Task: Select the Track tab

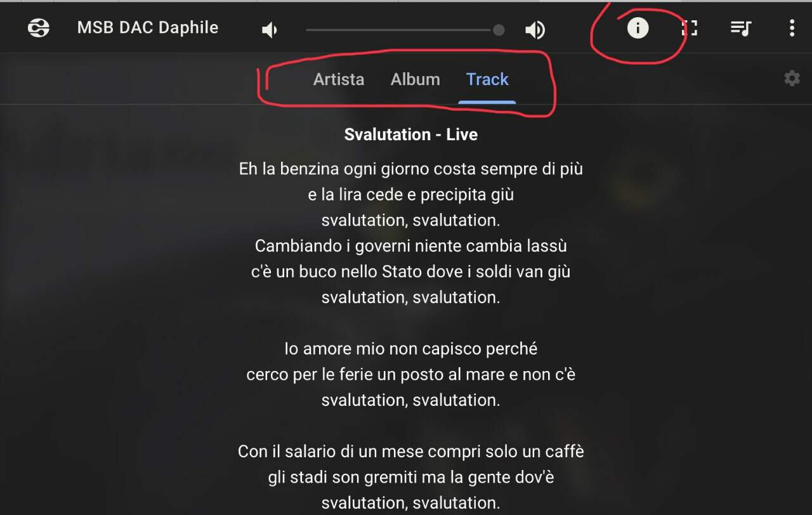Action: click(487, 79)
